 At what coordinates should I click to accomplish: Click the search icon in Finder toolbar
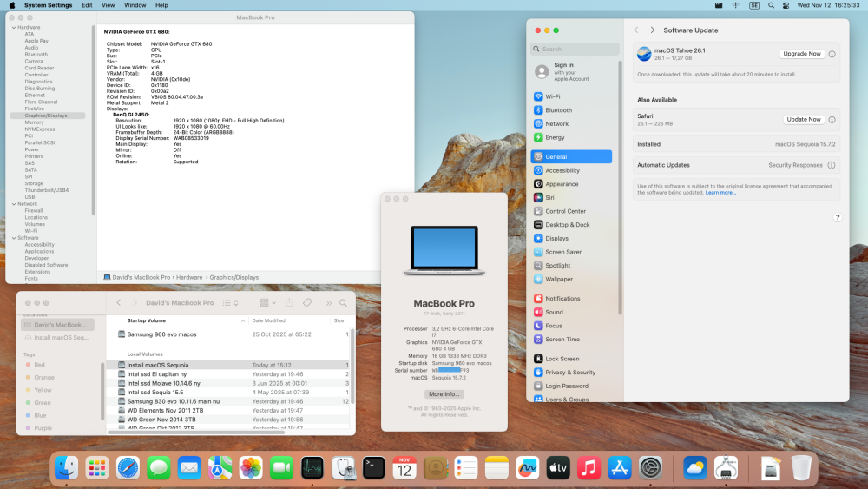343,303
